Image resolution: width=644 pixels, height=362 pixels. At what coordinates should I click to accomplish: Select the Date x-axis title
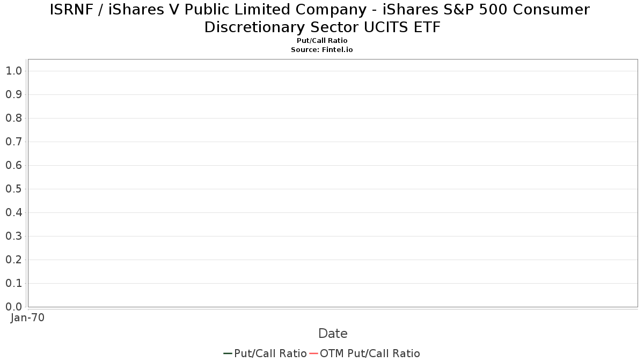[333, 334]
